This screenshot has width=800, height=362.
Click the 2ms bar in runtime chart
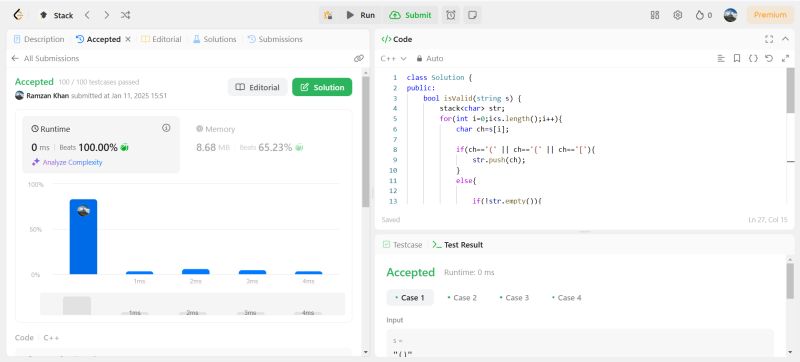click(196, 272)
